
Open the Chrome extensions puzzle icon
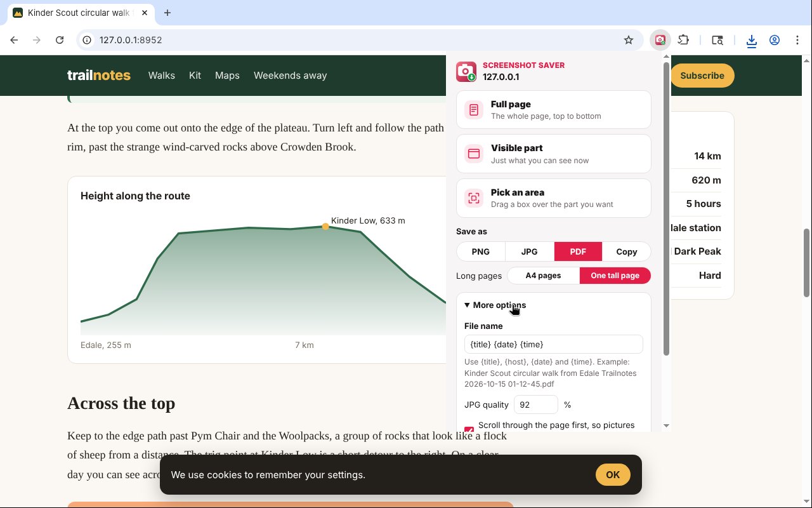[x=683, y=40]
